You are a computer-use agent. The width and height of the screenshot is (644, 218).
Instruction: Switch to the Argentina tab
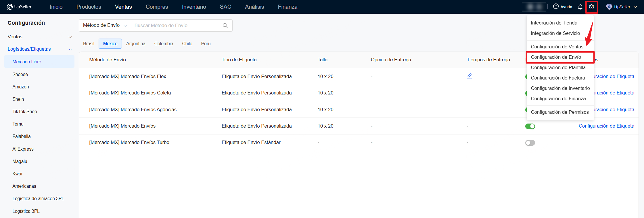pos(136,44)
